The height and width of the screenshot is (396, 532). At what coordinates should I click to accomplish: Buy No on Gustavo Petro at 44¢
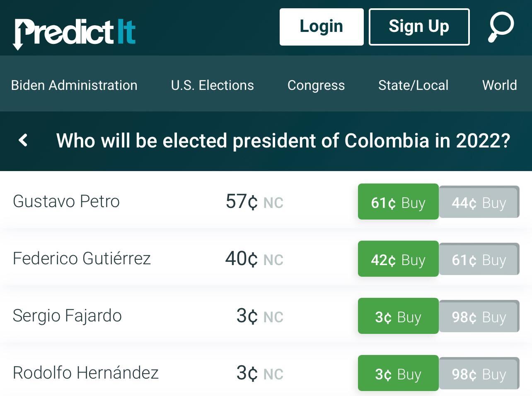click(x=479, y=202)
